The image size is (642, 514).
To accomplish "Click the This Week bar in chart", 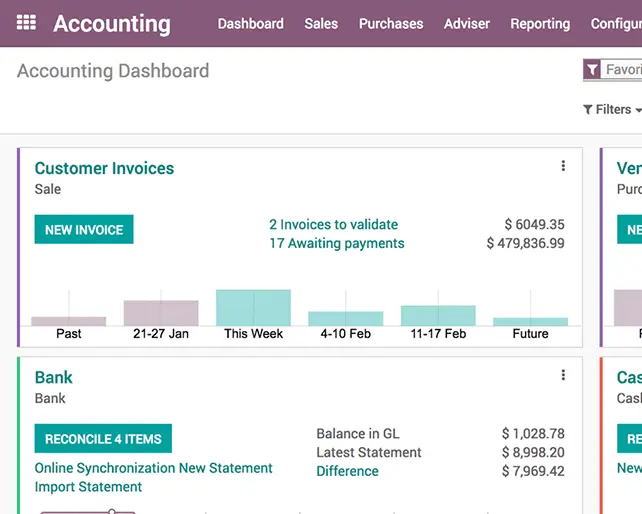I will tap(253, 308).
